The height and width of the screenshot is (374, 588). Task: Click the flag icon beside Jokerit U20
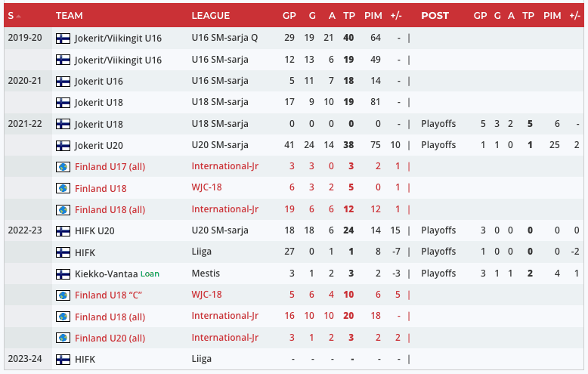(63, 145)
